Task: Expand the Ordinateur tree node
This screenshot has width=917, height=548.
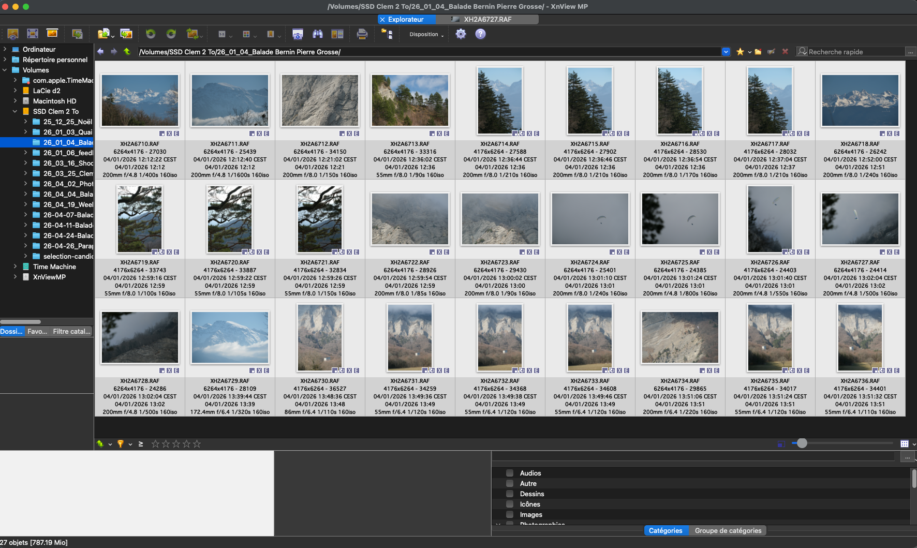Action: click(x=5, y=49)
